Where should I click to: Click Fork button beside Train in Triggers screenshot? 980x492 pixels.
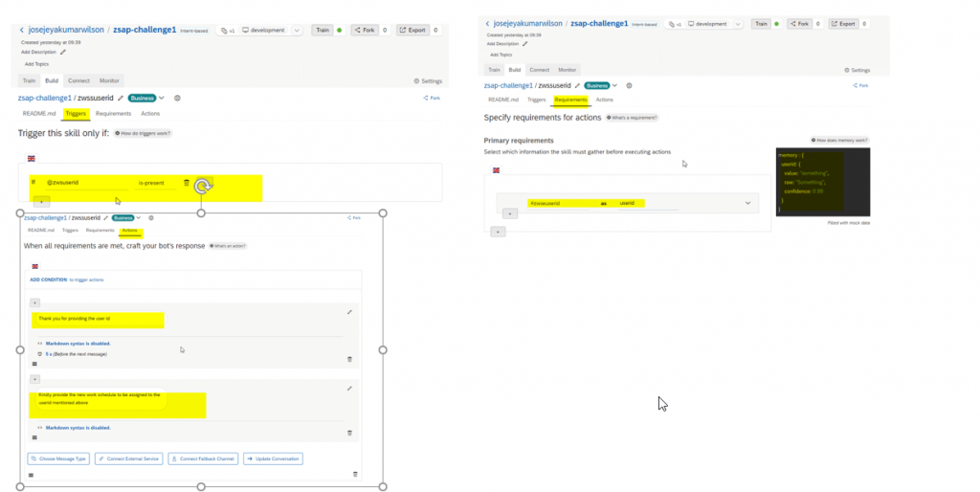click(365, 30)
